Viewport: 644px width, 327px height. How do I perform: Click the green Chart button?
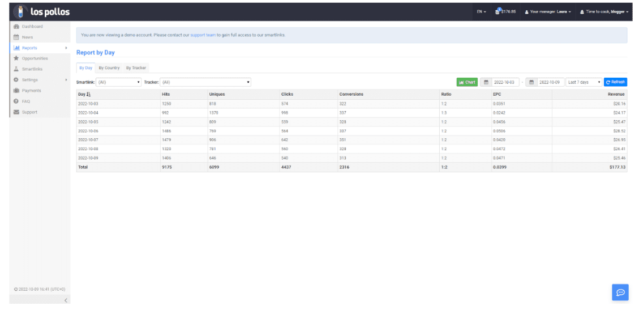click(467, 82)
